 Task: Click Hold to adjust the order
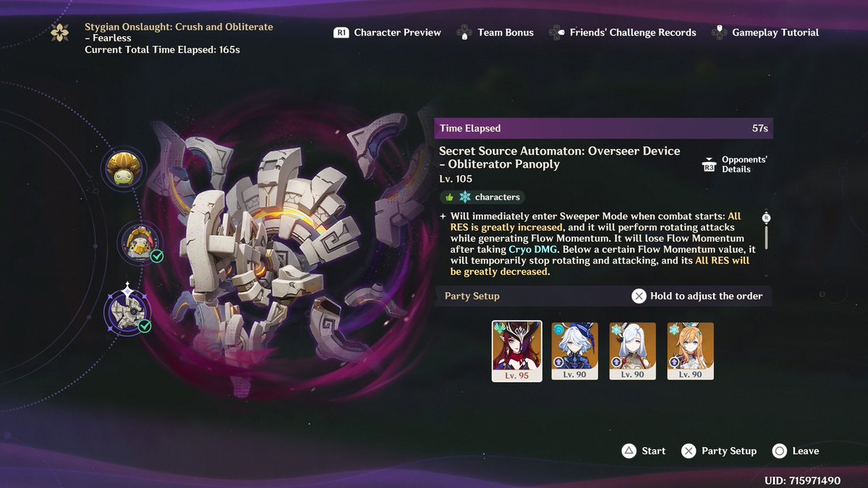(x=707, y=296)
